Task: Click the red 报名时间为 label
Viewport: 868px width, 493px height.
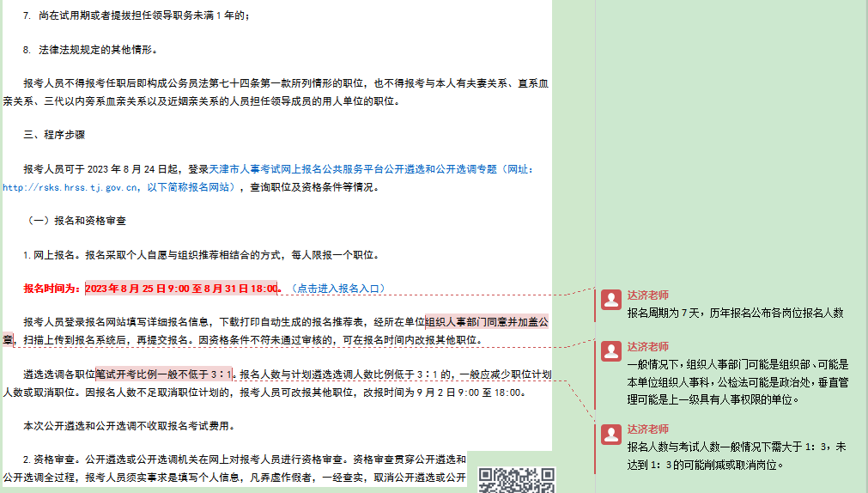Action: click(52, 289)
